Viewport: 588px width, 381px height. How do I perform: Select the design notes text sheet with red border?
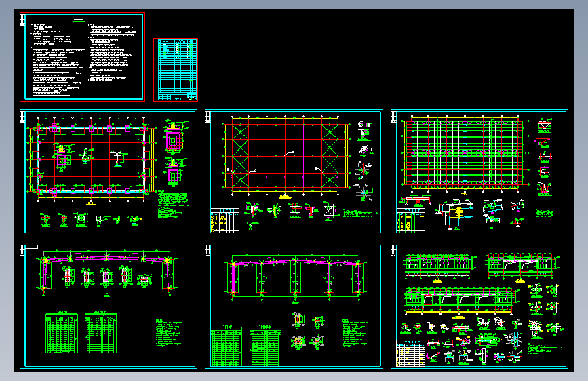(83, 57)
